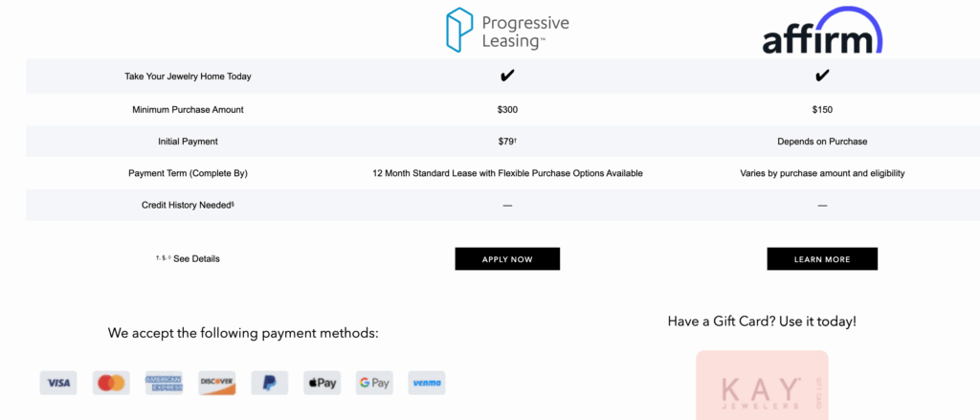Click the Visa payment icon
Image resolution: width=980 pixels, height=420 pixels.
point(58,383)
